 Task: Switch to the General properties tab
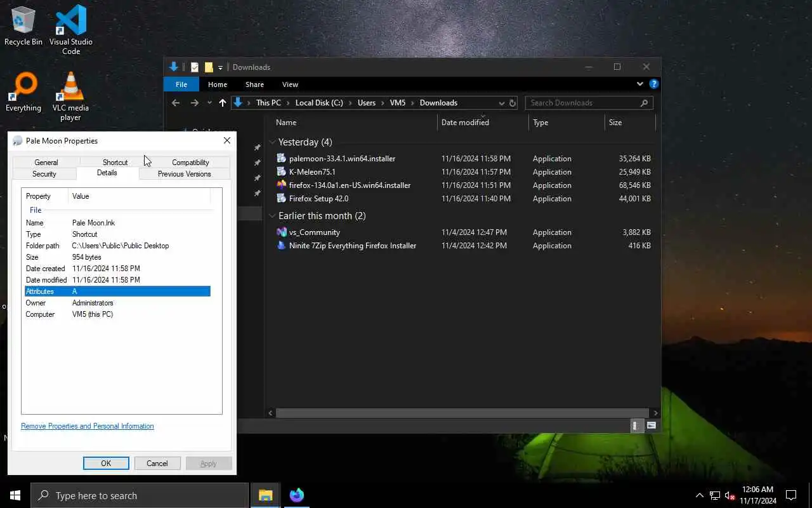pyautogui.click(x=46, y=163)
